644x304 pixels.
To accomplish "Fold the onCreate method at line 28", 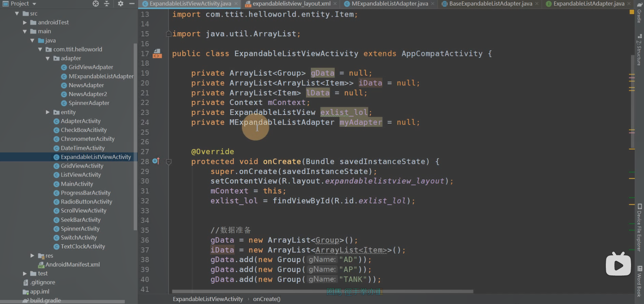I will (169, 162).
